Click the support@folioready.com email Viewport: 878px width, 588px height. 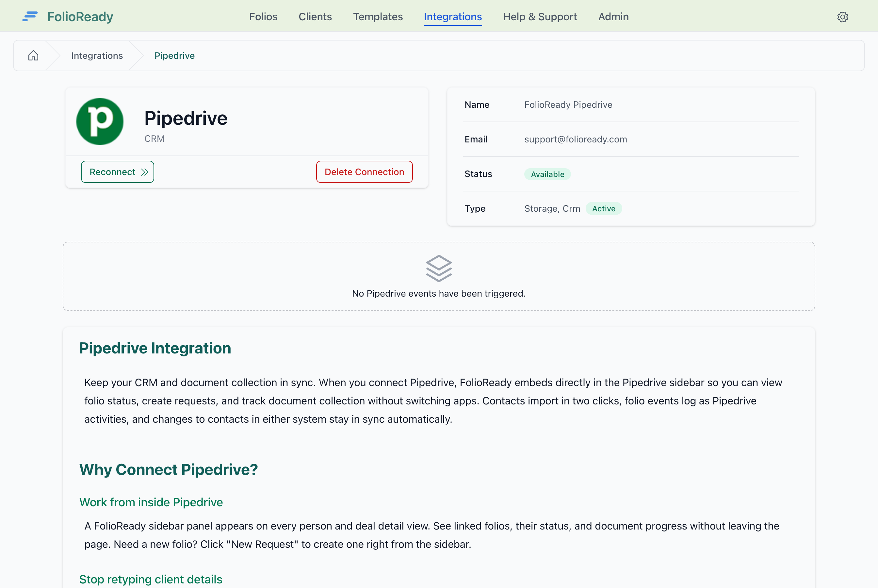576,139
